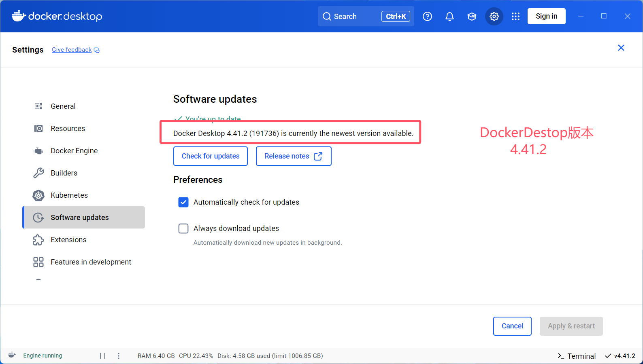The image size is (643, 364).
Task: Click the checkmark icon next to v4.41.2
Action: 608,356
